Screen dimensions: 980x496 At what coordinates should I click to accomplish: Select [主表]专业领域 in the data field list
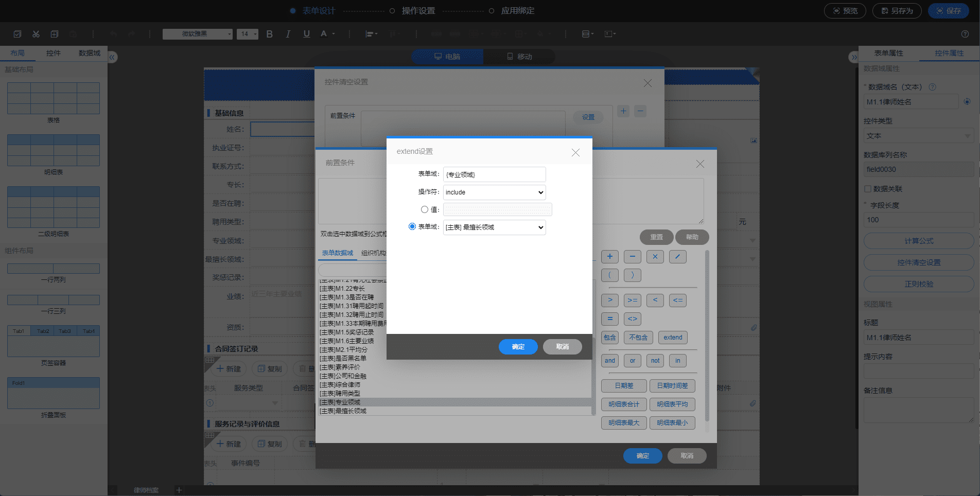[x=455, y=402]
